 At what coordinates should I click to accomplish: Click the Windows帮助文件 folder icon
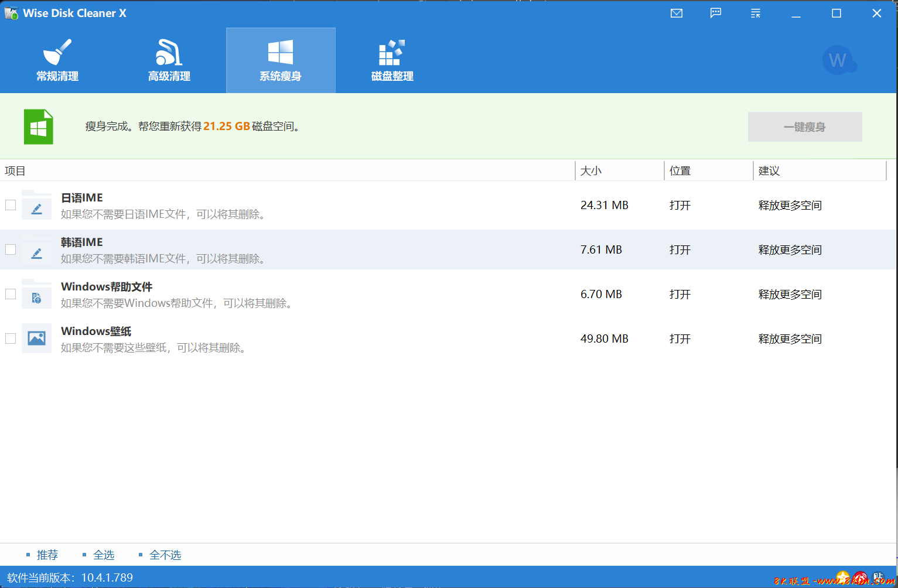click(x=36, y=294)
